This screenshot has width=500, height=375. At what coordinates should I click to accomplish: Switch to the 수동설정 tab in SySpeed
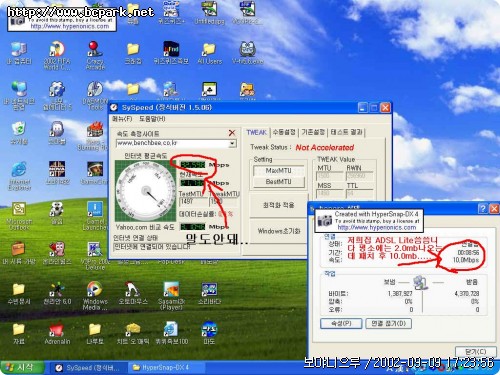(284, 132)
